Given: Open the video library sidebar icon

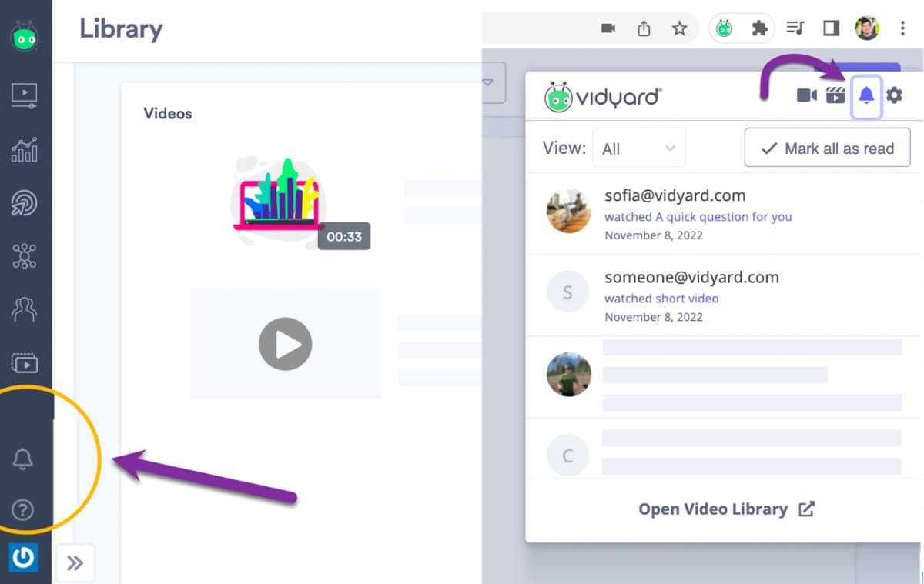Looking at the screenshot, I should click(25, 95).
